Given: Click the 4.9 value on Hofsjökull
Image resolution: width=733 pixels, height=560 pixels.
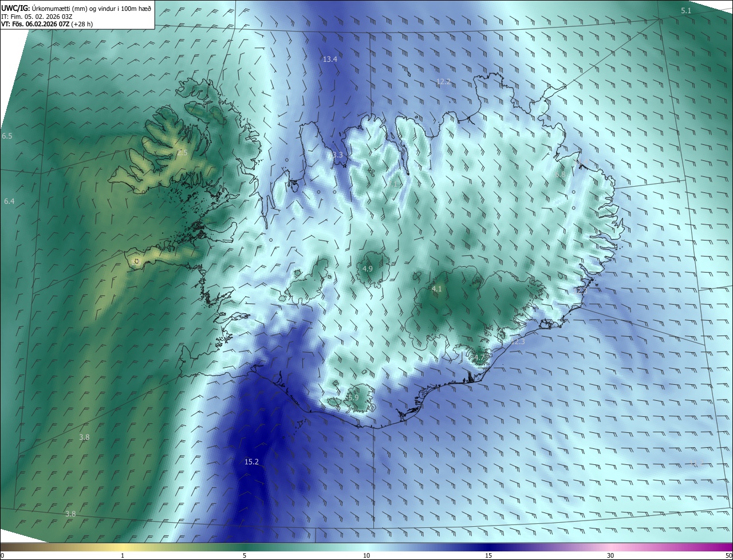Looking at the screenshot, I should pyautogui.click(x=368, y=269).
